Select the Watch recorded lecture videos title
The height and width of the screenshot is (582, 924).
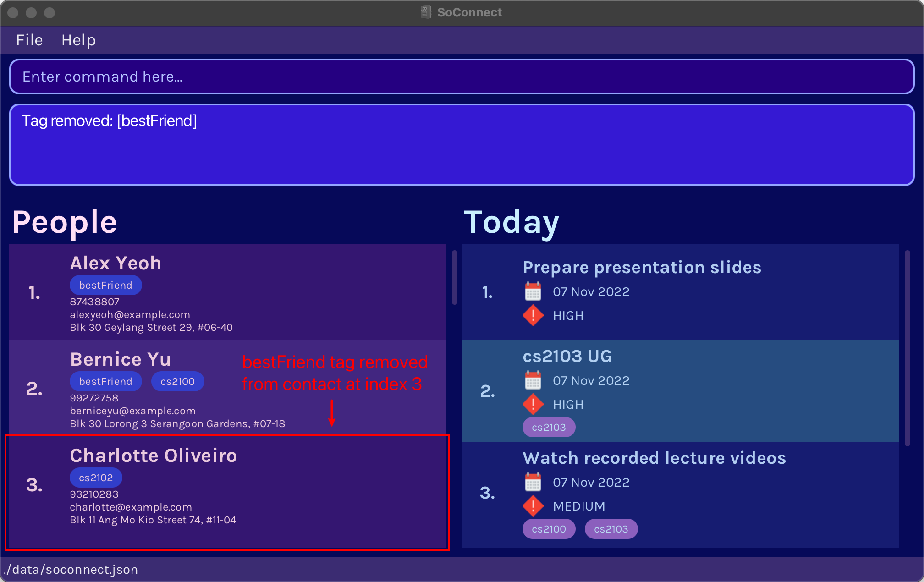pyautogui.click(x=654, y=458)
